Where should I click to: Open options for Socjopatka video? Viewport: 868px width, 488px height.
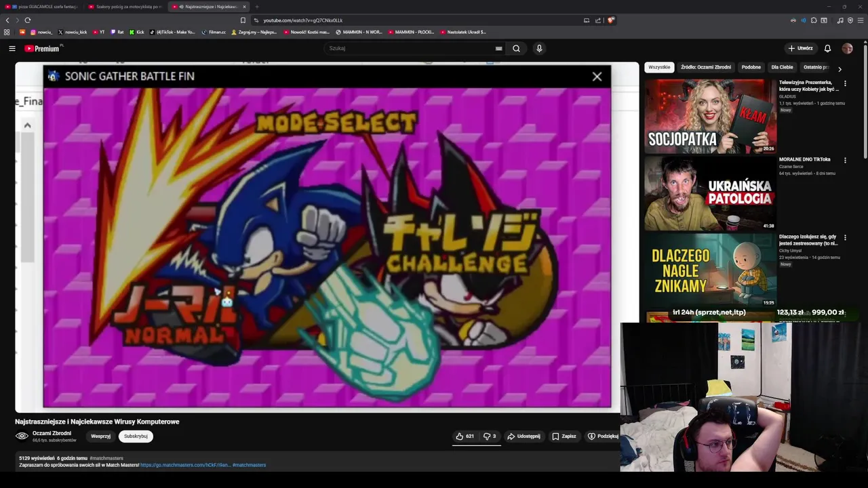pos(845,83)
